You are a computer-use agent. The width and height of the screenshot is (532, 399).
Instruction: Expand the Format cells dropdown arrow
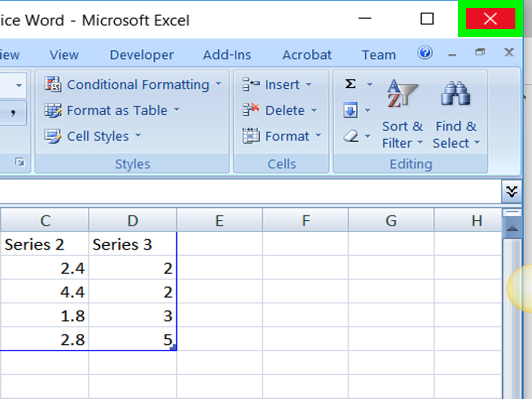(x=318, y=137)
